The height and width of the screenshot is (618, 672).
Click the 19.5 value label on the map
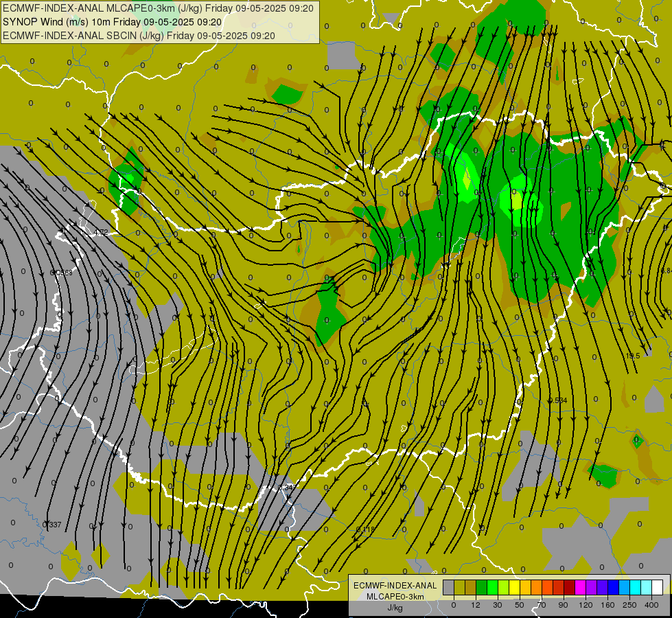coord(633,356)
